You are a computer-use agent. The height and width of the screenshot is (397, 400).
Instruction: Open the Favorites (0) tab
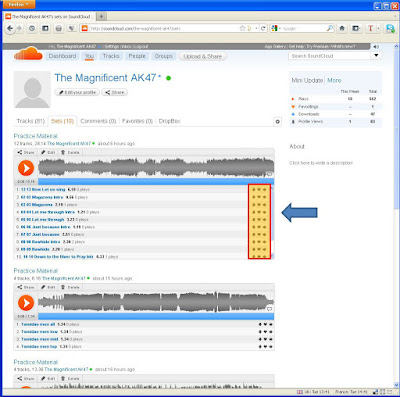click(137, 121)
